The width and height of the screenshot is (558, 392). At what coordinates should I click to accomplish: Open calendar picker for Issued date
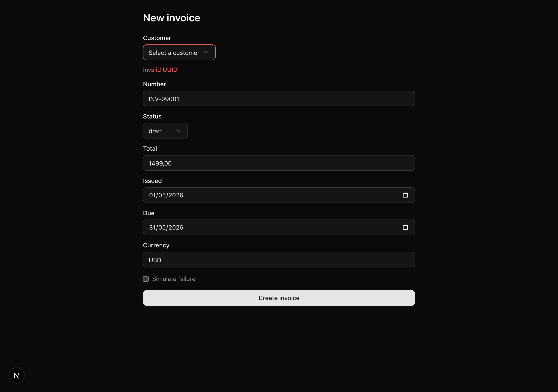(x=405, y=195)
